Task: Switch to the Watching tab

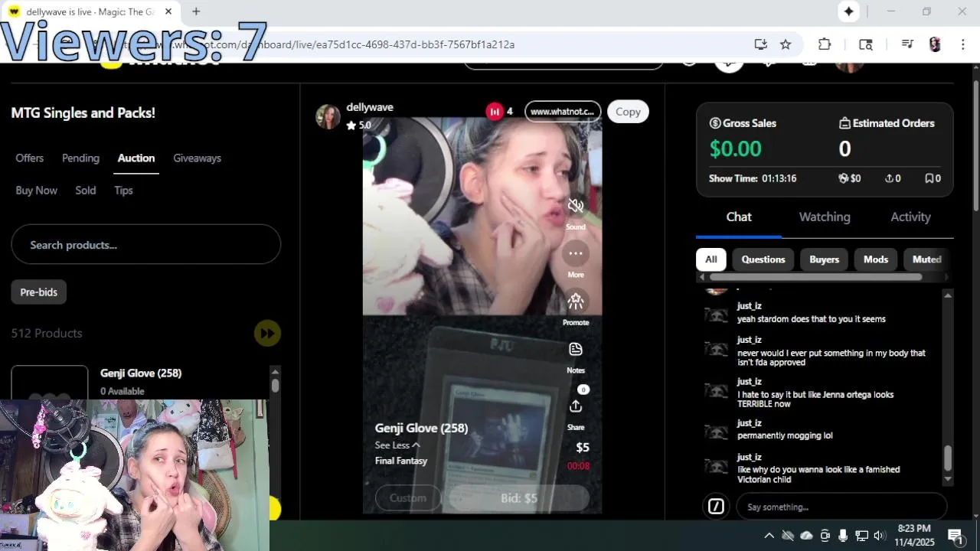Action: pyautogui.click(x=825, y=217)
